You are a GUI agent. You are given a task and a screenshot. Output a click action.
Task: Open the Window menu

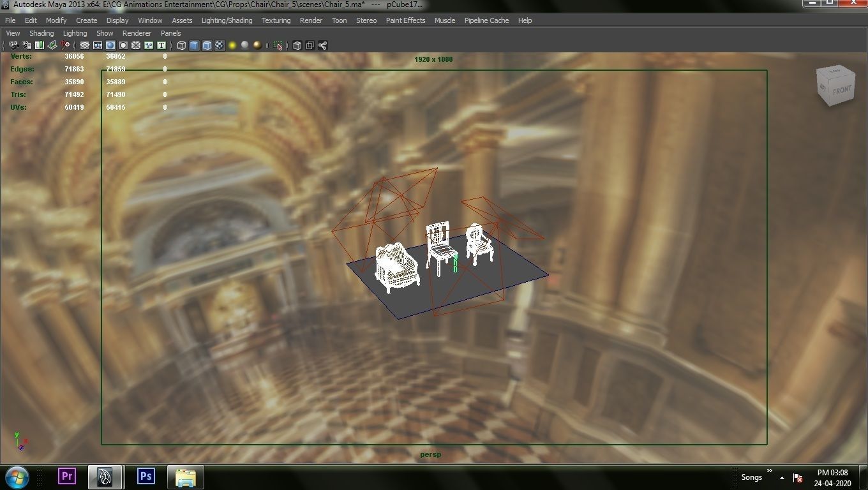coord(150,20)
